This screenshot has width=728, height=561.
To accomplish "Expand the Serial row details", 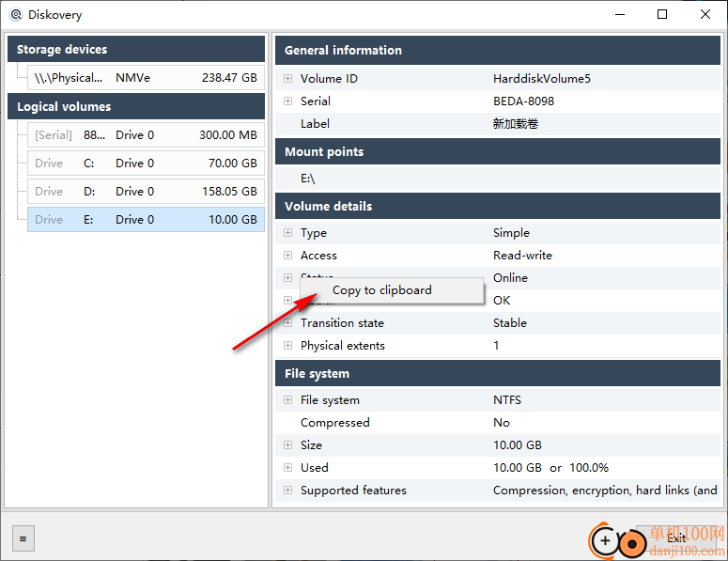I will [287, 101].
